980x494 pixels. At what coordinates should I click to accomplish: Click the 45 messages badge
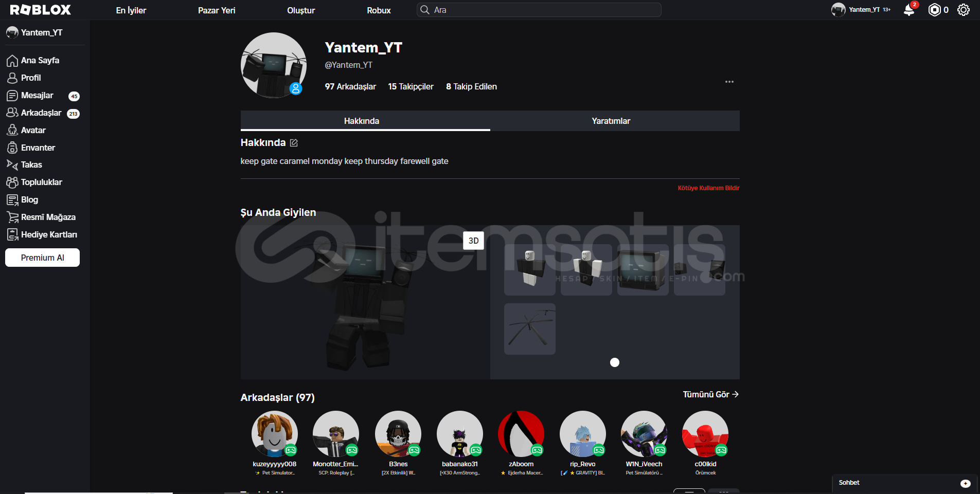(x=74, y=96)
